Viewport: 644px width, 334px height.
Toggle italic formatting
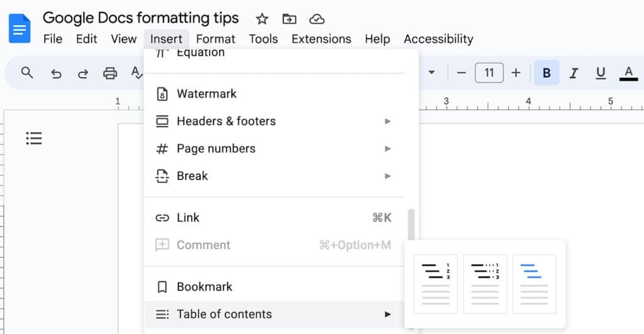574,73
